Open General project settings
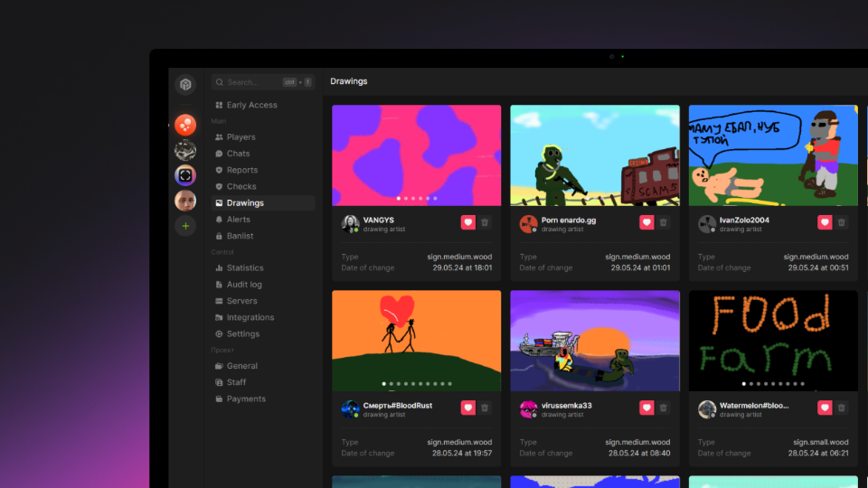This screenshot has width=868, height=488. (x=263, y=366)
